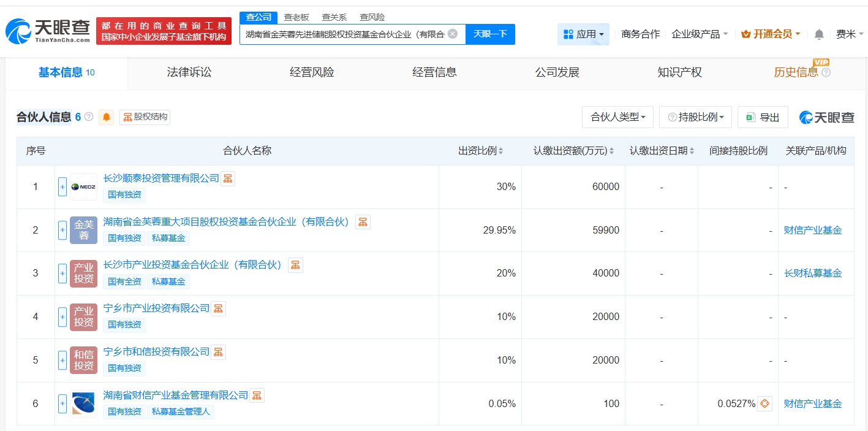
Task: Select the 基本信息 tab
Action: 67,72
